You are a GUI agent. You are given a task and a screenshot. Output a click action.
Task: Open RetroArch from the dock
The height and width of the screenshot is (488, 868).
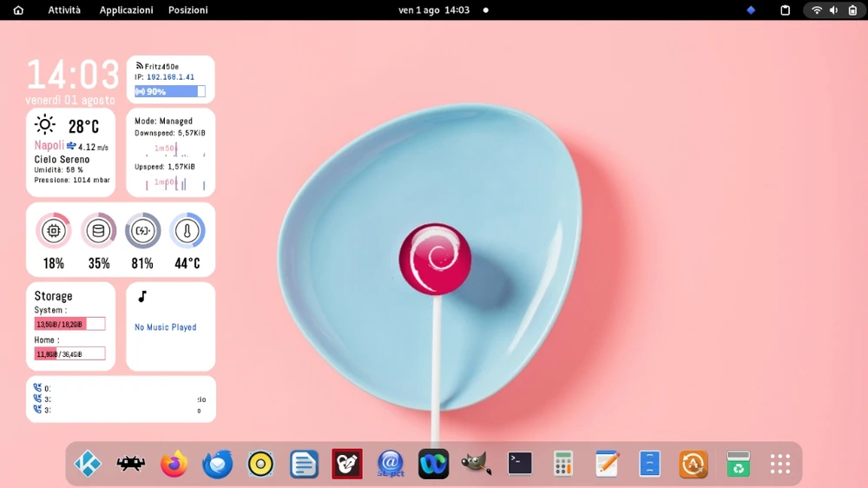(131, 464)
